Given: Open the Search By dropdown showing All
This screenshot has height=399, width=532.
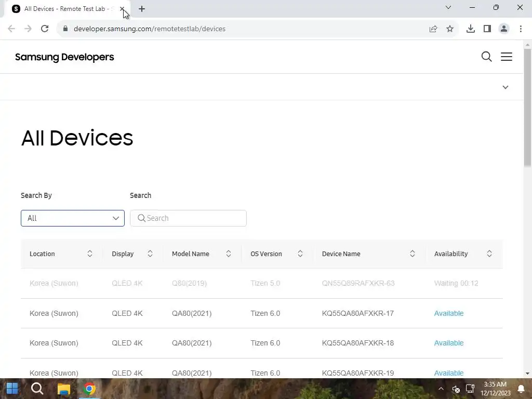Looking at the screenshot, I should [73, 218].
